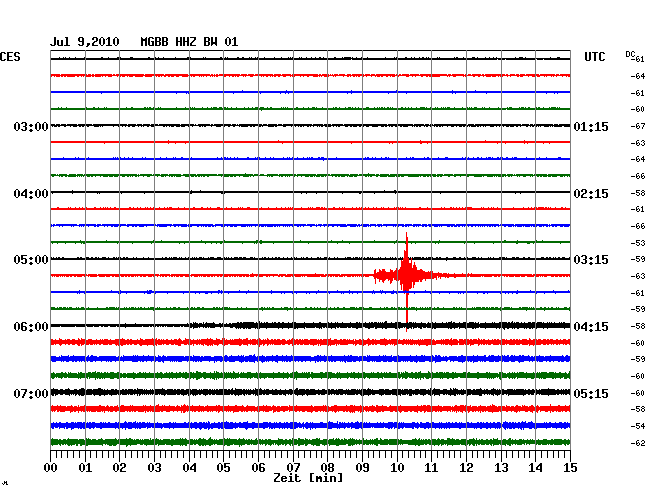Click the DC value -53
Viewport: 650px width, 494px height.
coord(638,243)
